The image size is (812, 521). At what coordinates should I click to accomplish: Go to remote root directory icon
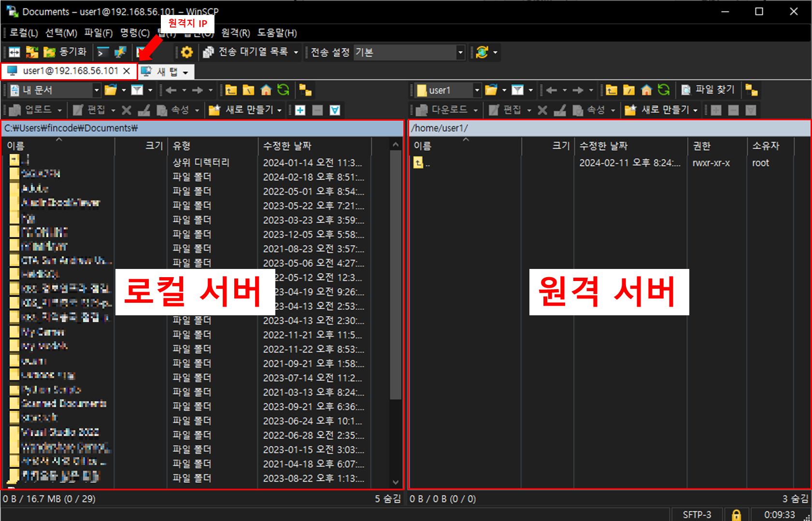click(629, 90)
